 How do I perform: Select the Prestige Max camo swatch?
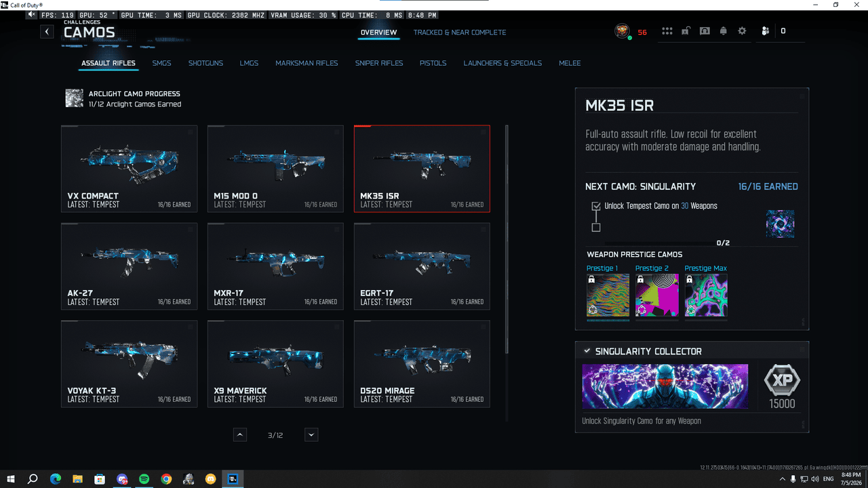[706, 295]
